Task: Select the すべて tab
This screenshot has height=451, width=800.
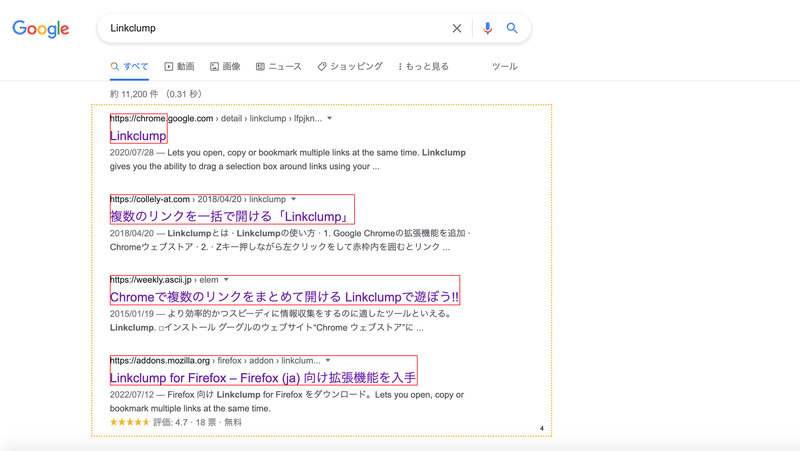Action: 129,66
